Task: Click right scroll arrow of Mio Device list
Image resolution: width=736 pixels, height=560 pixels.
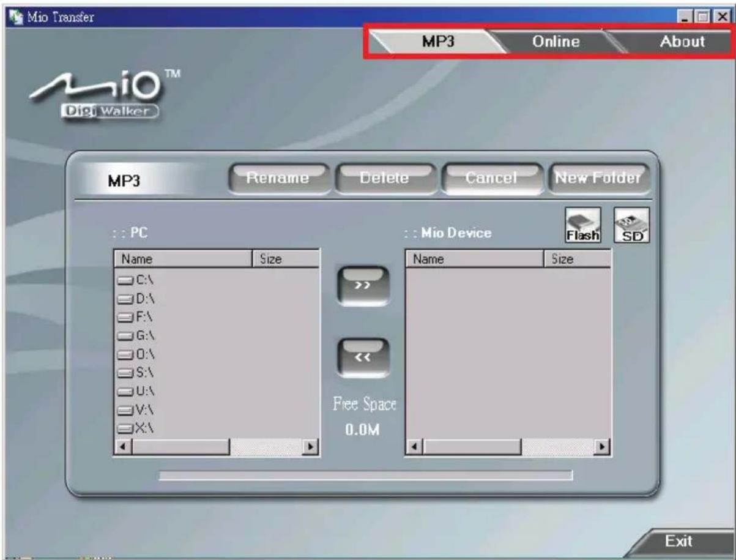Action: pos(603,448)
